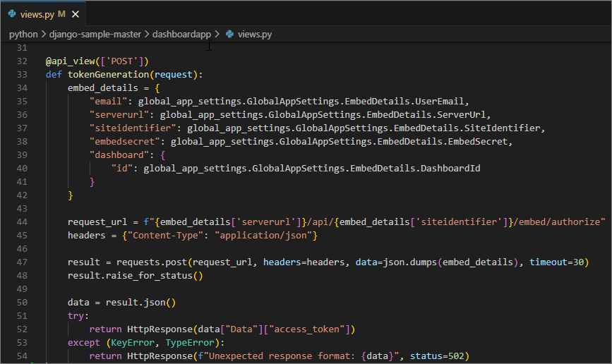
Task: Click the views.py breadcrumb file entry
Action: tap(255, 34)
